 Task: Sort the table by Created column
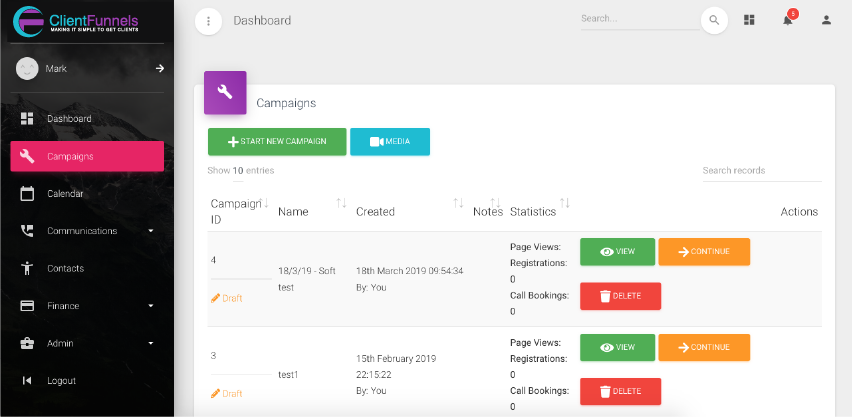tap(376, 211)
